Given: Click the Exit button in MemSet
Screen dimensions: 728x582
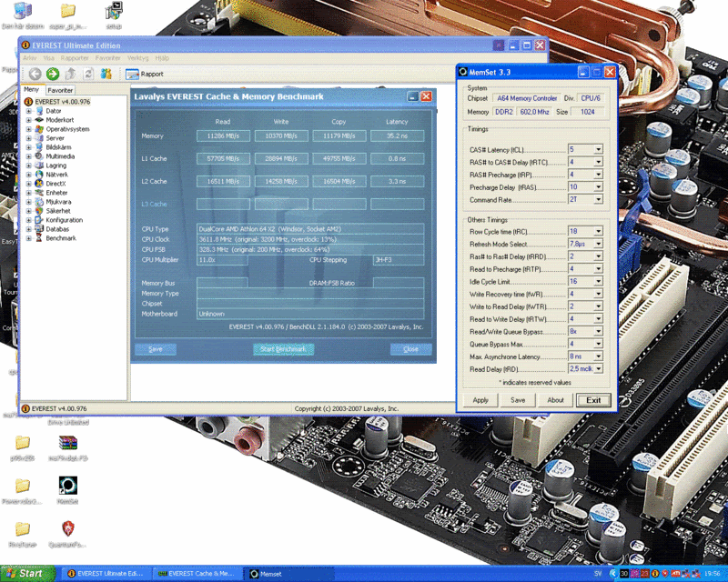Looking at the screenshot, I should coord(593,400).
